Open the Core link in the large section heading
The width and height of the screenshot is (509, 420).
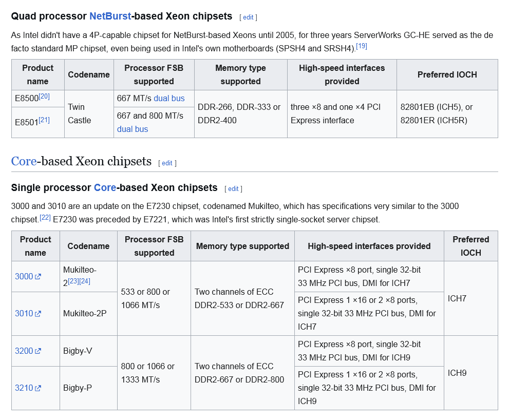[x=24, y=161]
